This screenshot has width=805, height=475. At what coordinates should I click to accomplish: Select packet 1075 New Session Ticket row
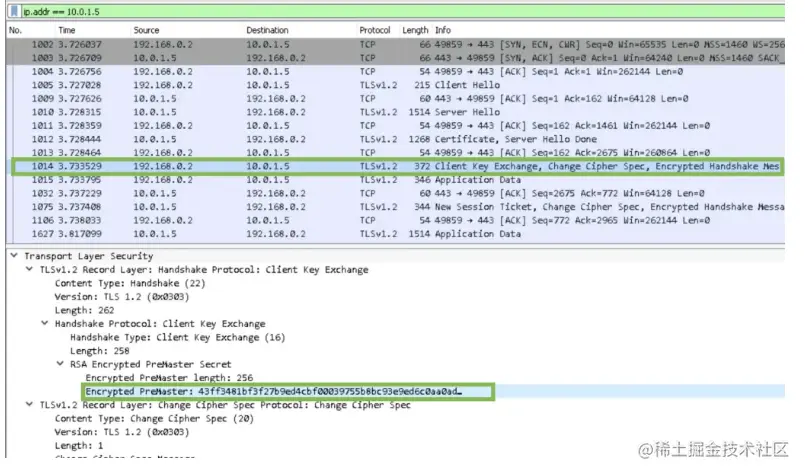coord(395,207)
